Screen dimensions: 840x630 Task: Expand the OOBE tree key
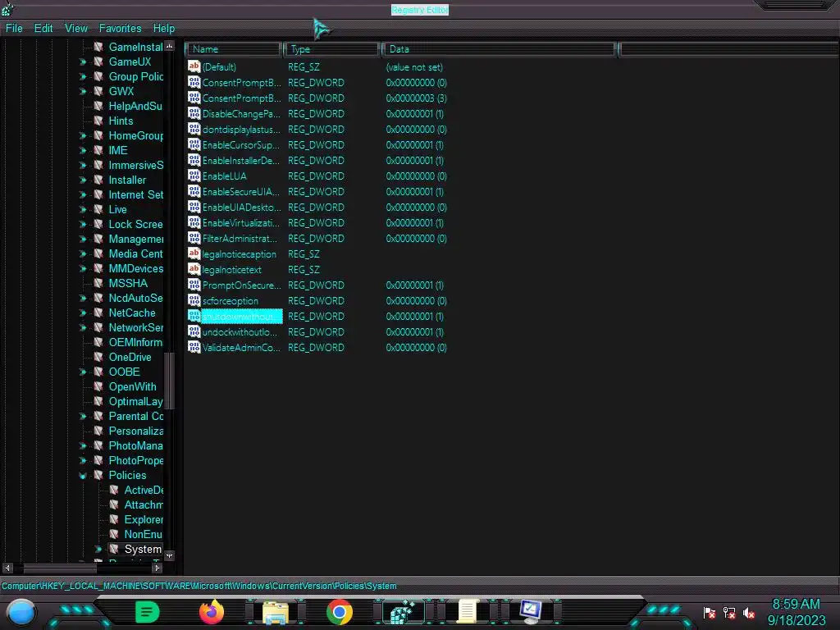[x=83, y=372]
